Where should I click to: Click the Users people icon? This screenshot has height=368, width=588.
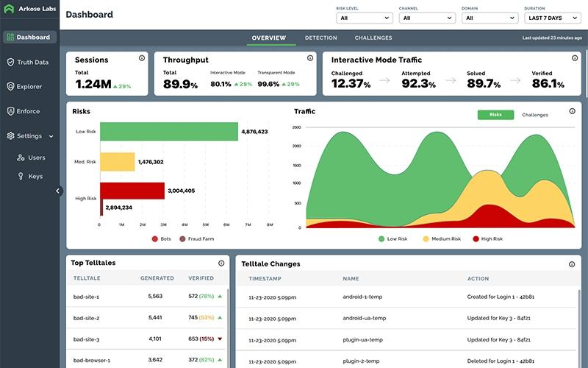point(21,158)
